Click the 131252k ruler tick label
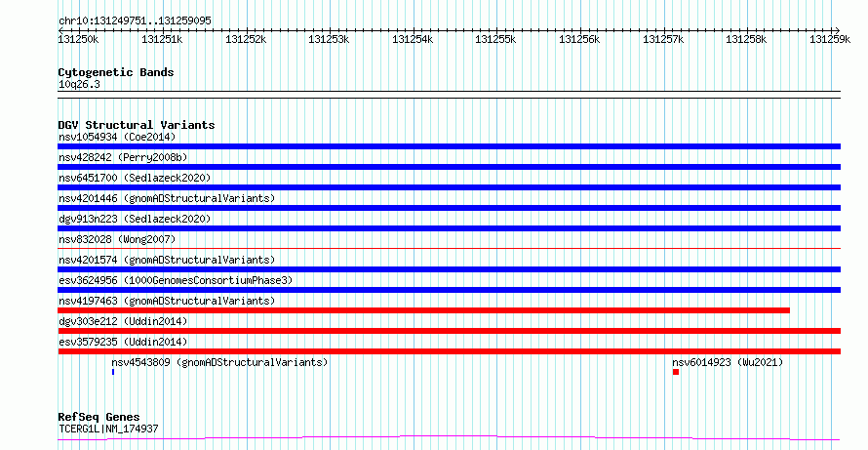The image size is (868, 450). (246, 39)
